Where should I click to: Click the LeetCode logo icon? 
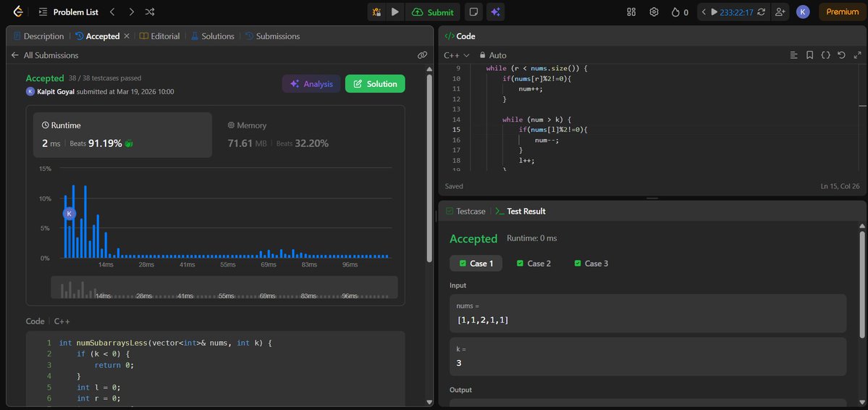click(18, 12)
